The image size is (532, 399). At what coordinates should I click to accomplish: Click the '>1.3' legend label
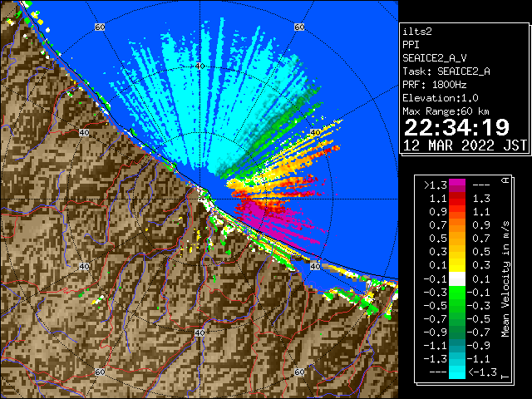(435, 185)
